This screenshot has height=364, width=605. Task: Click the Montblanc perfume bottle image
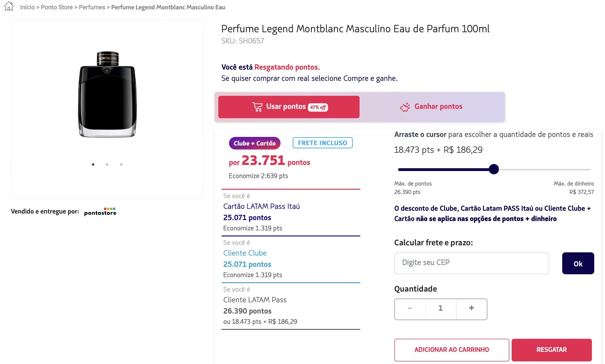(x=107, y=94)
